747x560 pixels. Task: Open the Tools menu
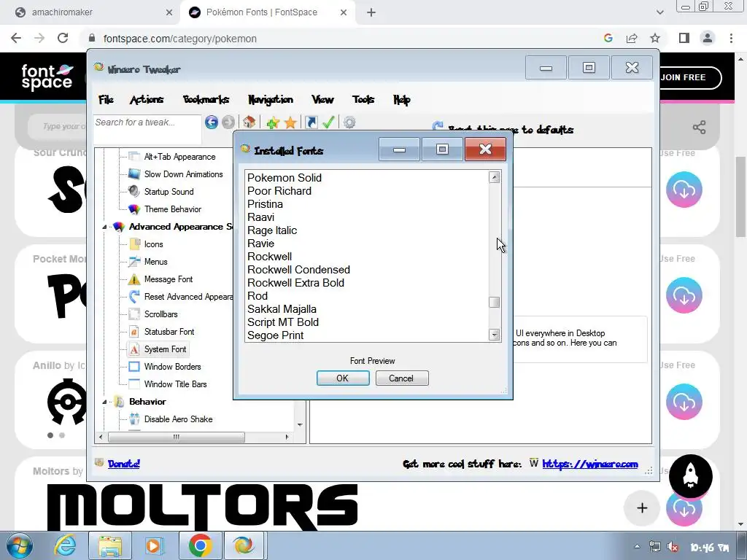363,99
